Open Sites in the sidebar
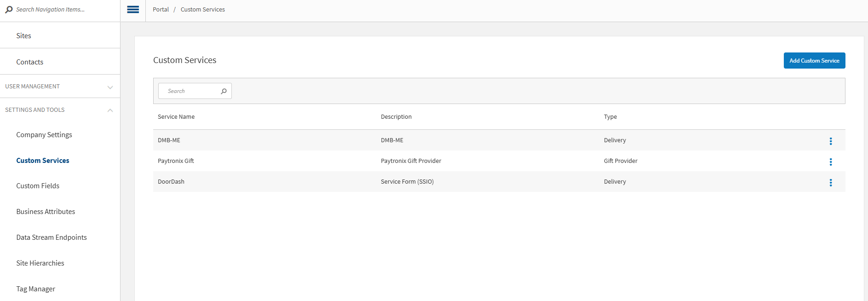This screenshot has width=868, height=301. [24, 36]
